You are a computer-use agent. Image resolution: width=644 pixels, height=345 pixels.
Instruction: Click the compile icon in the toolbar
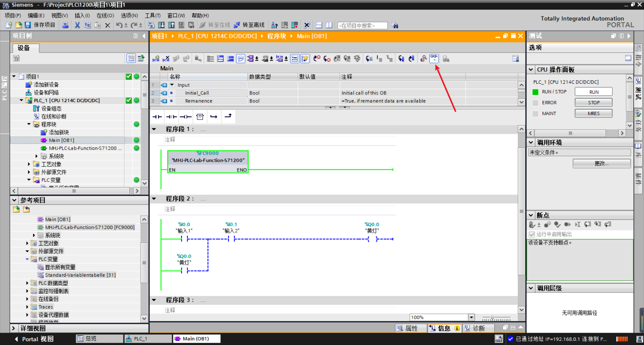151,25
